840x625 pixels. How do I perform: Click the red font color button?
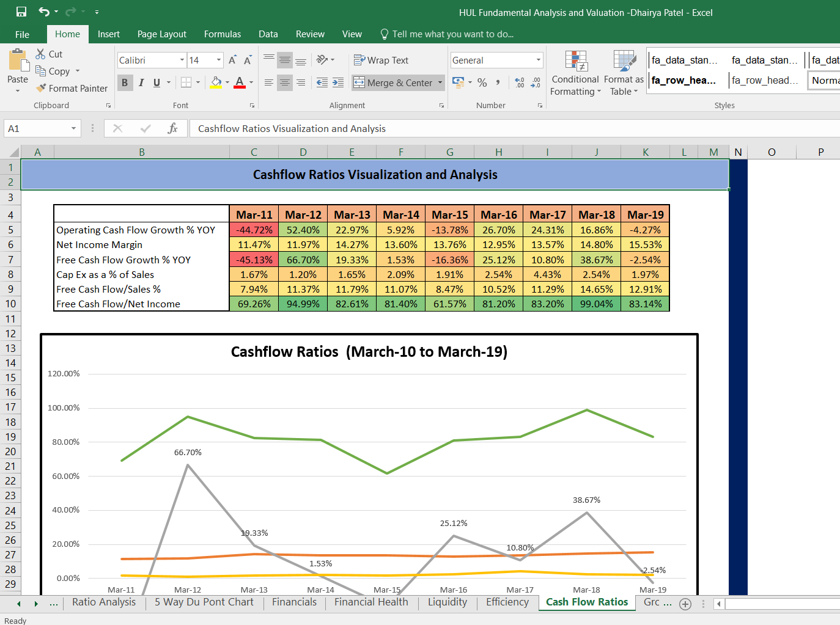(x=240, y=82)
